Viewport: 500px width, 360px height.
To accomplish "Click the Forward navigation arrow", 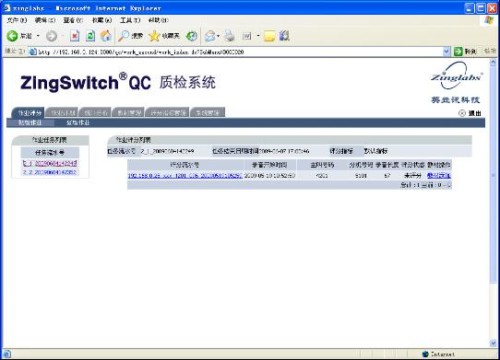I will pyautogui.click(x=51, y=36).
